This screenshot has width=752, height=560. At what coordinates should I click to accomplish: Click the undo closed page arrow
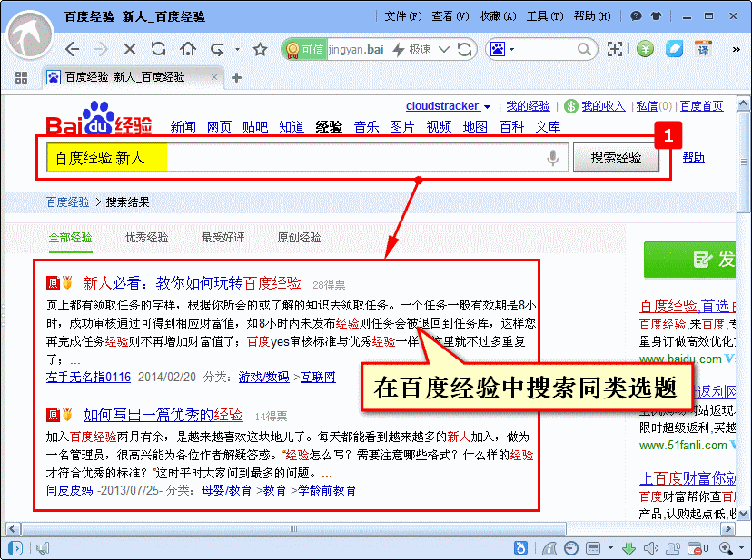(x=217, y=49)
